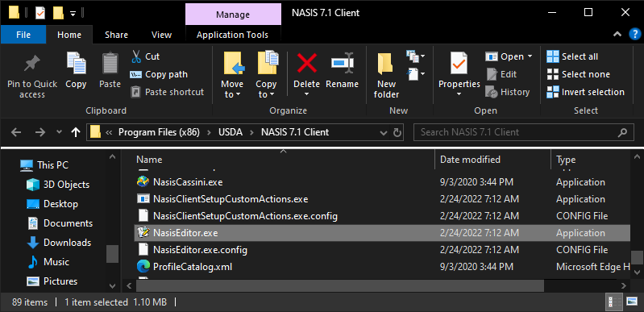644x312 pixels.
Task: Collapse the ribbon with chevron
Action: click(617, 35)
